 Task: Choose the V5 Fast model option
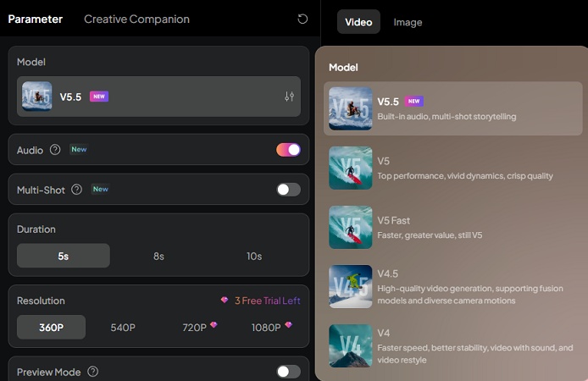coord(453,228)
